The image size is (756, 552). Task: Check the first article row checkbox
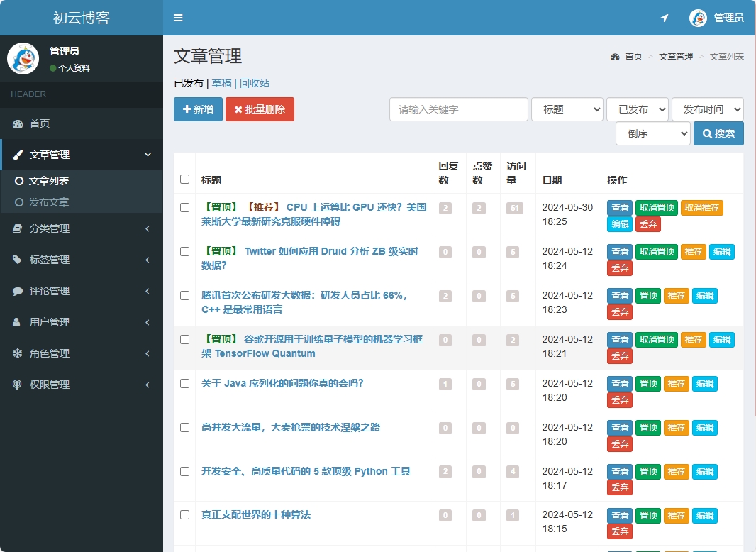(x=184, y=208)
